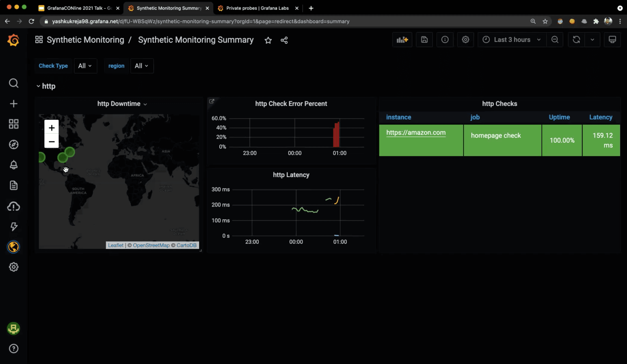Viewport: 627px width, 364px height.
Task: Open Alerting bell in sidebar
Action: tap(14, 165)
